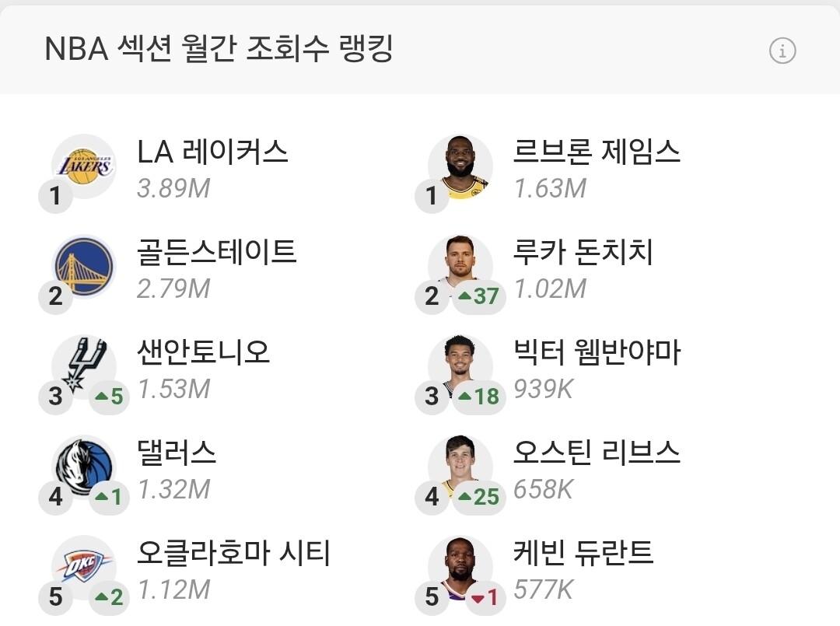The height and width of the screenshot is (626, 840).
Task: Open Austin Reaves player photo
Action: point(461,465)
